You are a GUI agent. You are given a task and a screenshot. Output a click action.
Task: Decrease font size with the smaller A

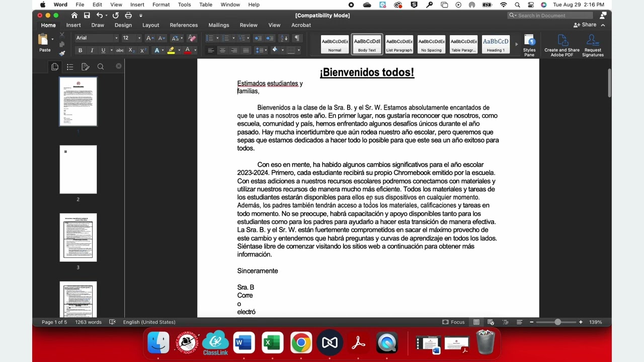click(161, 38)
